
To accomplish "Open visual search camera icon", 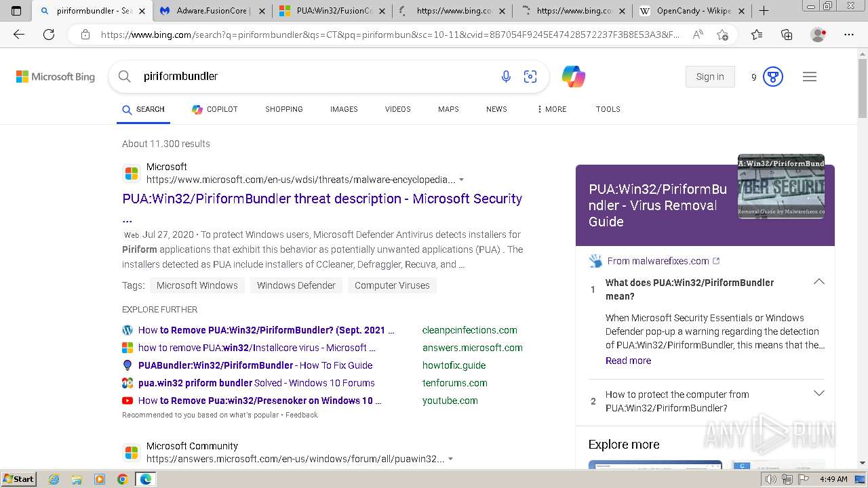I will [x=530, y=77].
